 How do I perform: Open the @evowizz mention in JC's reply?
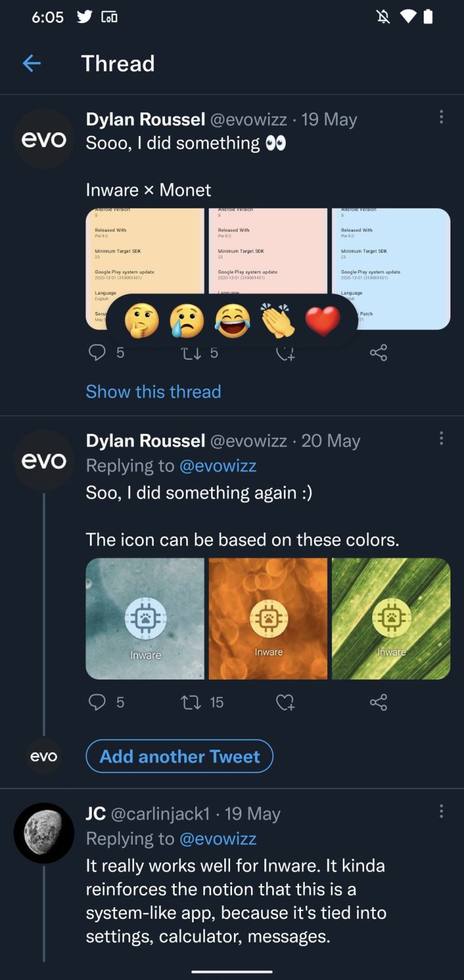(218, 838)
